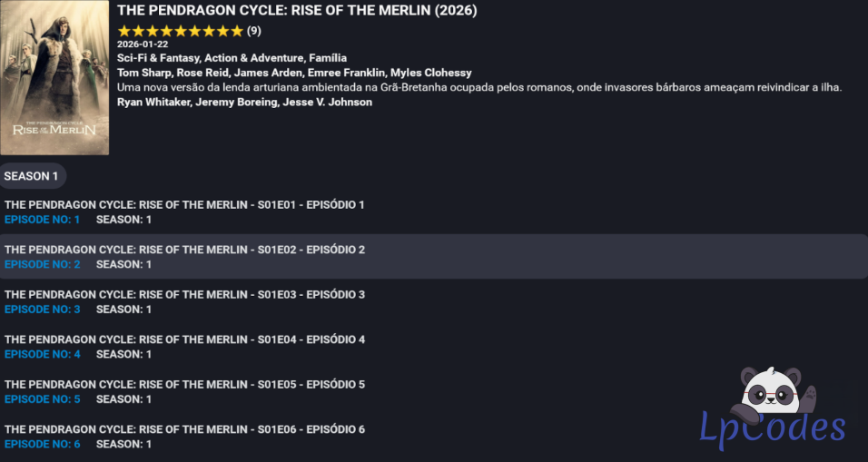Image resolution: width=868 pixels, height=462 pixels.
Task: Click the Rise of the Merlin poster thumbnail
Action: tap(54, 78)
